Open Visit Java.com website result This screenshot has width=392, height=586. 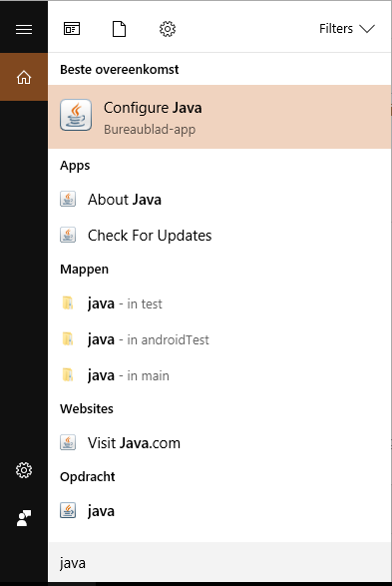[x=219, y=443]
